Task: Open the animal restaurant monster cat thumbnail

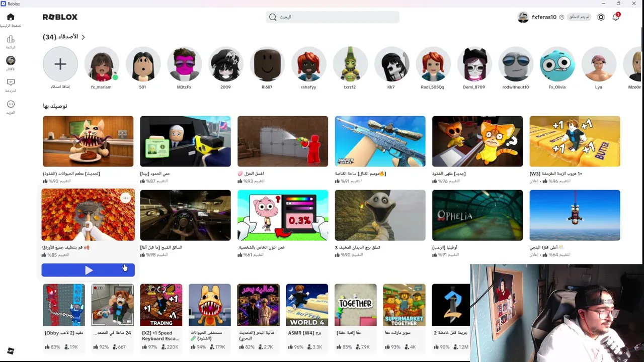Action: pyautogui.click(x=88, y=141)
